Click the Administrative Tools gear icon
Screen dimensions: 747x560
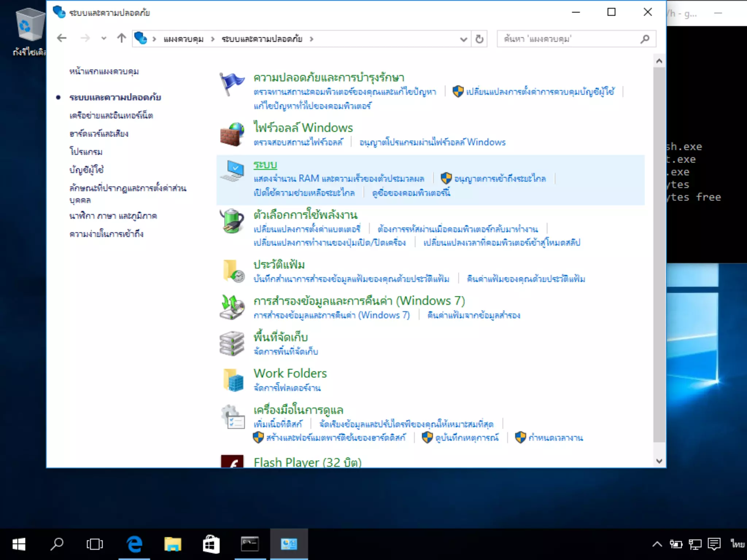point(233,417)
